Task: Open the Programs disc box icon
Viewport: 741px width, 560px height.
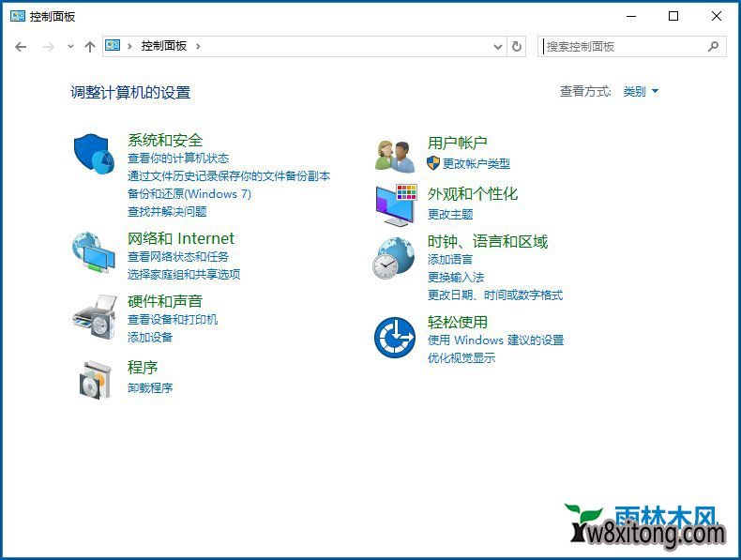Action: pyautogui.click(x=94, y=379)
